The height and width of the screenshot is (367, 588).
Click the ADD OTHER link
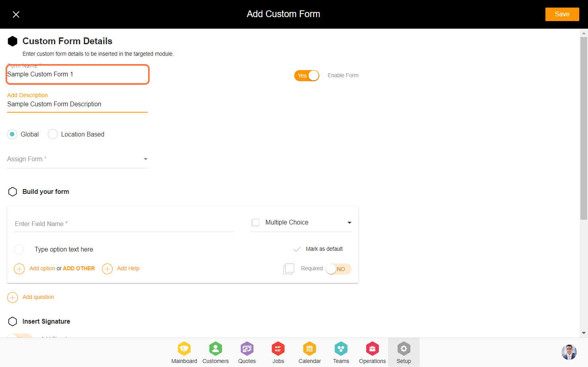point(79,269)
